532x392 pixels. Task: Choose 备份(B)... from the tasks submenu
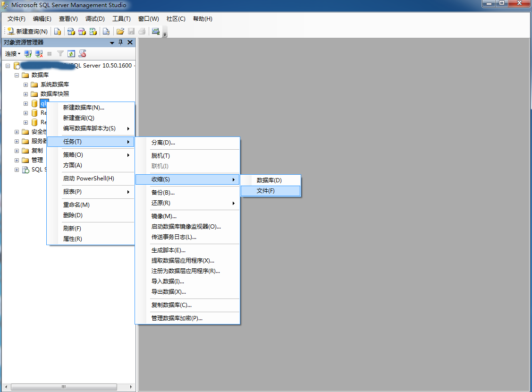click(163, 193)
